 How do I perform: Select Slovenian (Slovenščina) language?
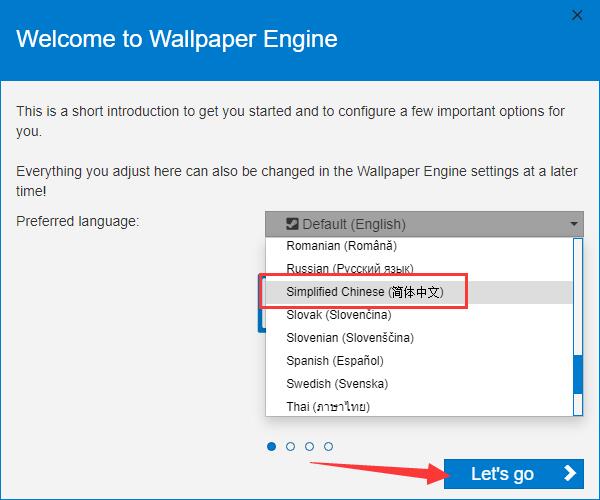pos(419,338)
